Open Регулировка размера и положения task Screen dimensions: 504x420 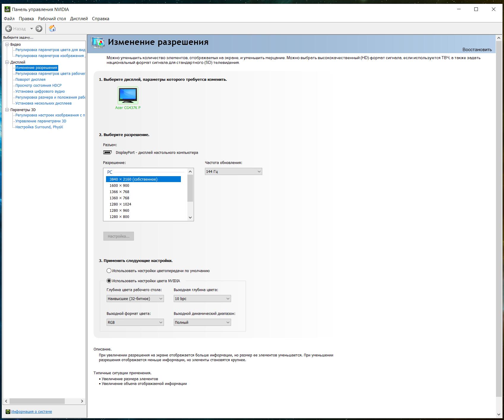point(50,97)
